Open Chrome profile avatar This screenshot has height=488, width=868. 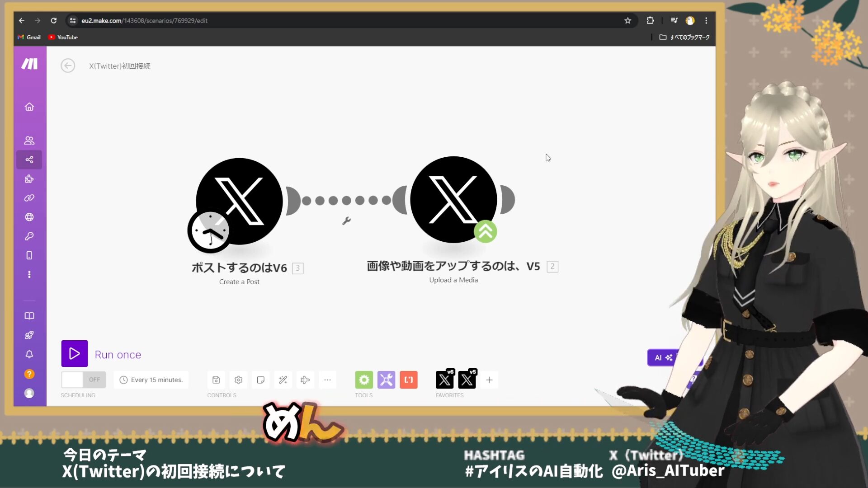(x=690, y=20)
